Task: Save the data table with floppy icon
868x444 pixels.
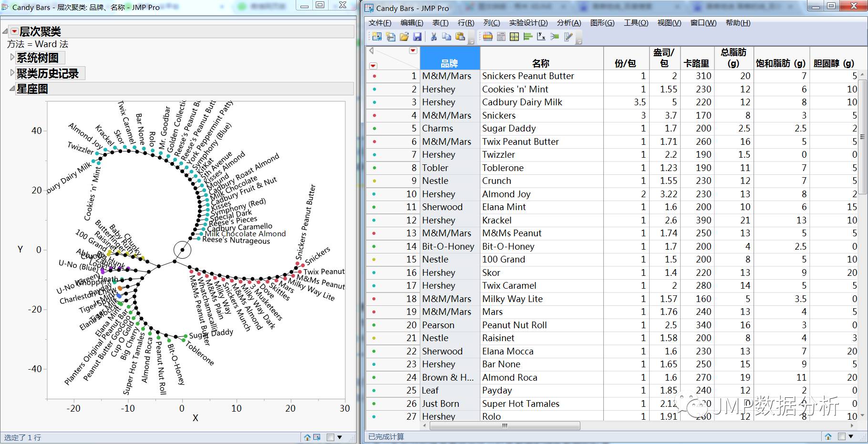Action: pos(417,37)
